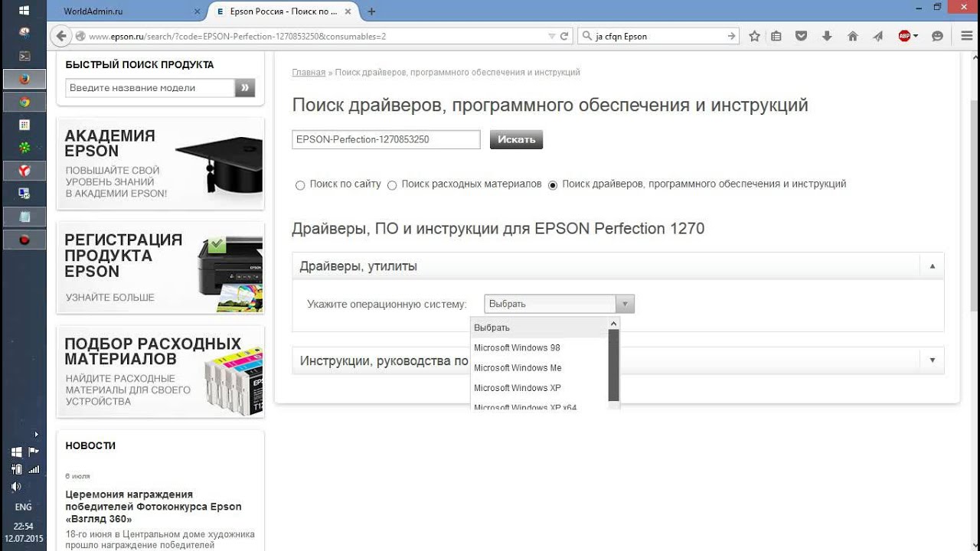Choose Microsoft Windows 98 from the list

tap(539, 347)
